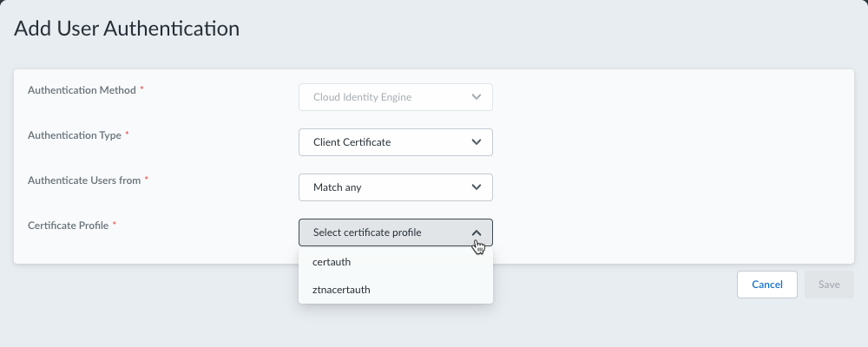This screenshot has width=868, height=347.
Task: Click the Certificate Profile label
Action: [x=69, y=226]
